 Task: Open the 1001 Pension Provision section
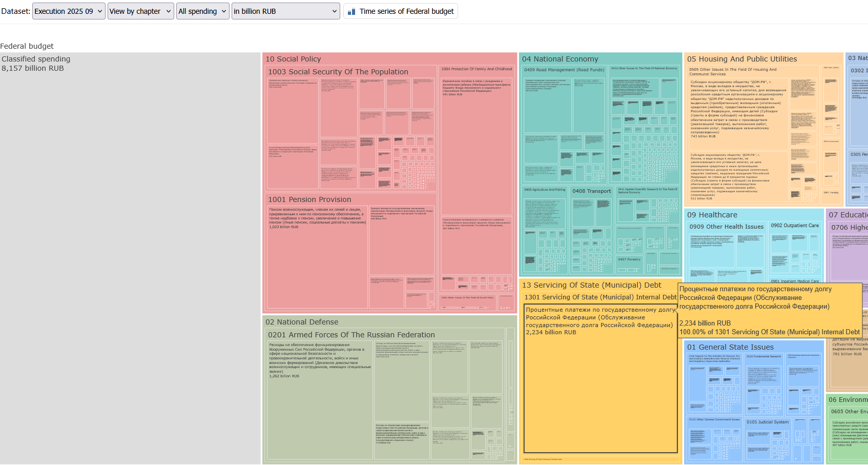[309, 199]
